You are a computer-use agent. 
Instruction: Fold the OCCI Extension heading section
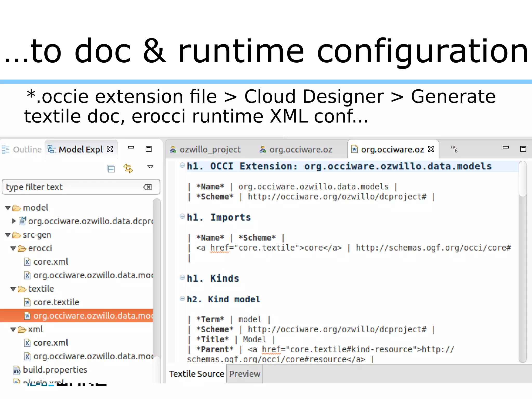182,165
